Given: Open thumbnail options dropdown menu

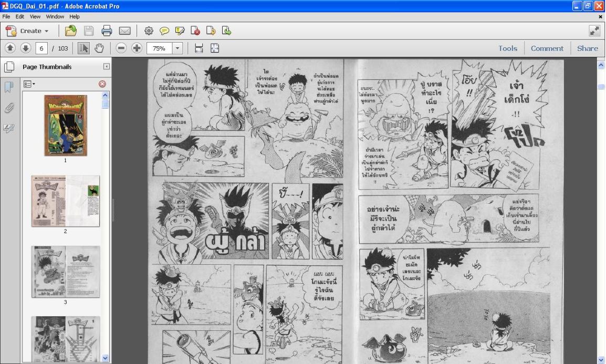Looking at the screenshot, I should pos(29,84).
